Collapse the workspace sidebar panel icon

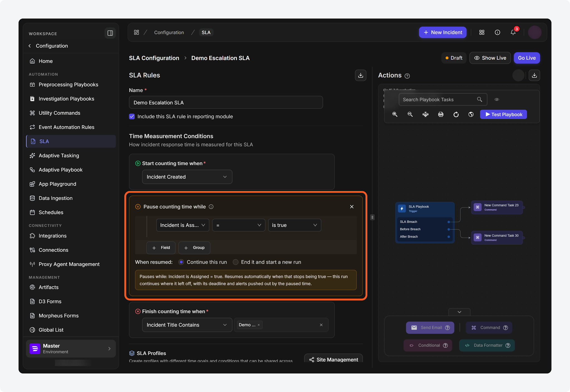[x=110, y=33]
